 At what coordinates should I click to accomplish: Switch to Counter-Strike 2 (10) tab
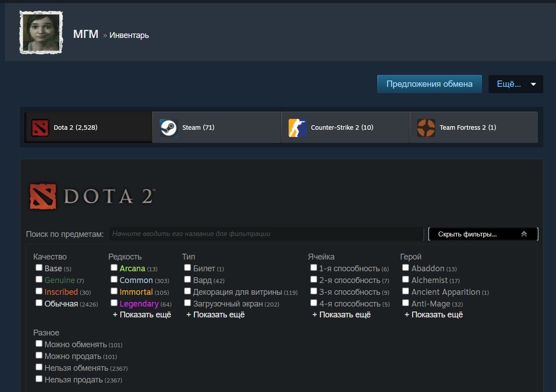(x=345, y=128)
